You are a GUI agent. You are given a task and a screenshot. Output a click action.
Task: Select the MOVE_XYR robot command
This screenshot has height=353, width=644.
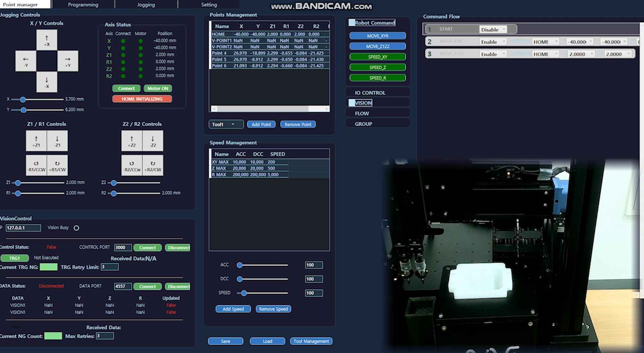pos(378,36)
